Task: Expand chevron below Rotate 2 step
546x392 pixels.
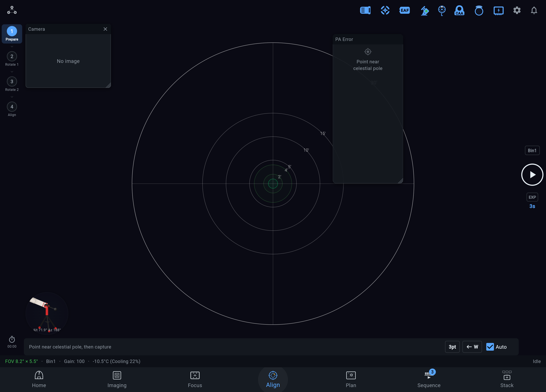Action: pos(12,97)
